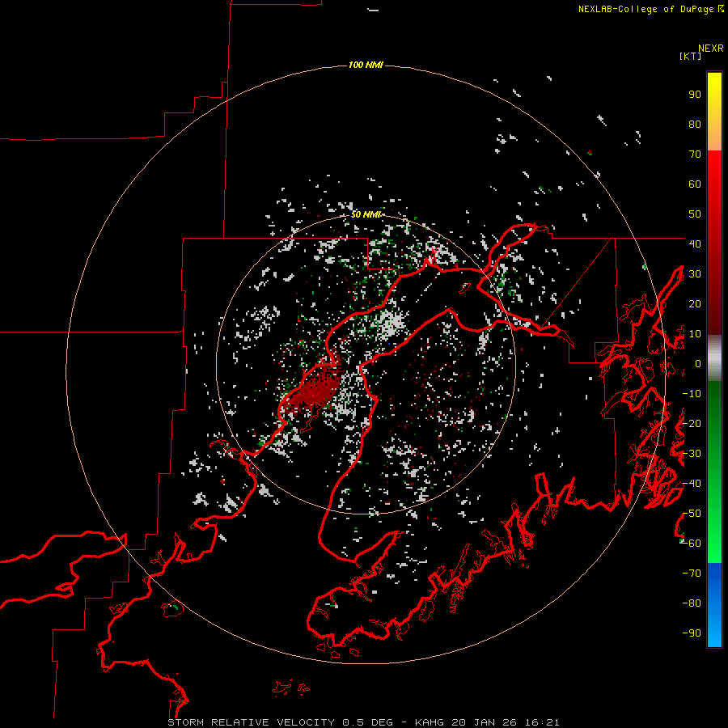This screenshot has width=728, height=728.
Task: Click the STORM RELATIVE VELOCITY 0.5 DEG caption
Action: 280,722
